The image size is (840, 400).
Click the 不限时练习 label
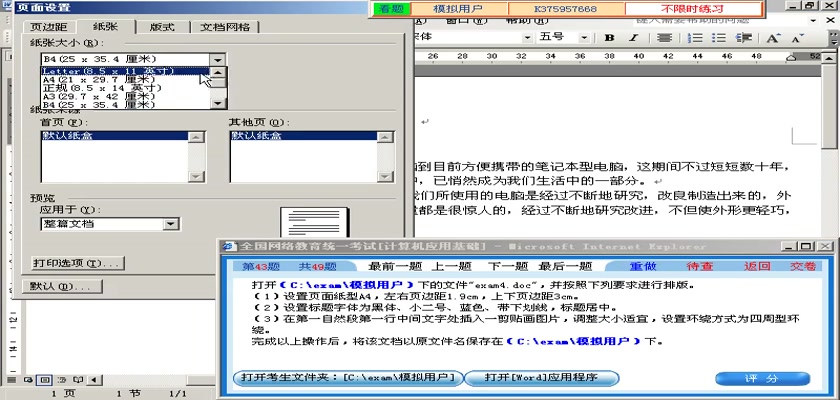693,9
